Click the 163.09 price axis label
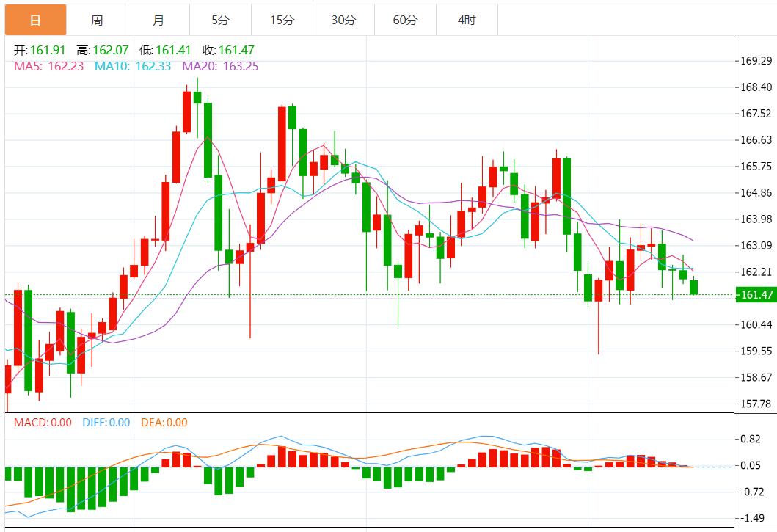Viewport: 777px width, 532px height. (756, 245)
